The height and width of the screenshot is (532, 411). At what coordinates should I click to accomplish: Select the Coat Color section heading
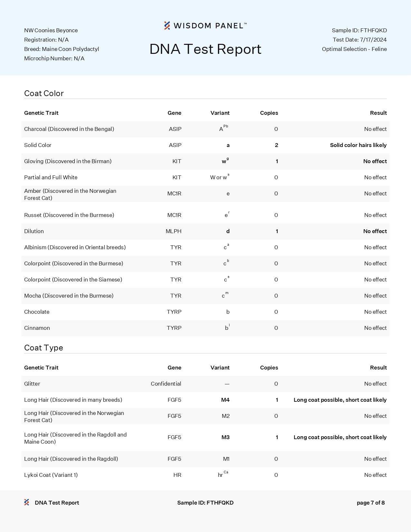coord(44,93)
